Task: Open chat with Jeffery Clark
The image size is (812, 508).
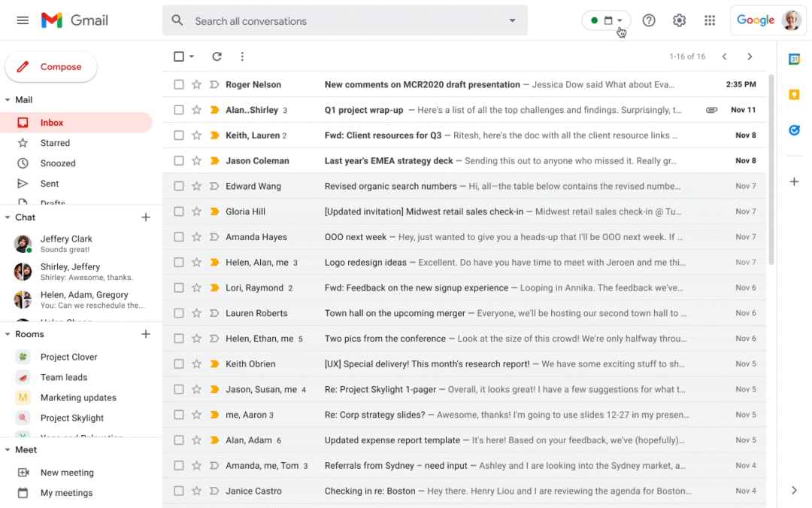Action: [x=77, y=244]
